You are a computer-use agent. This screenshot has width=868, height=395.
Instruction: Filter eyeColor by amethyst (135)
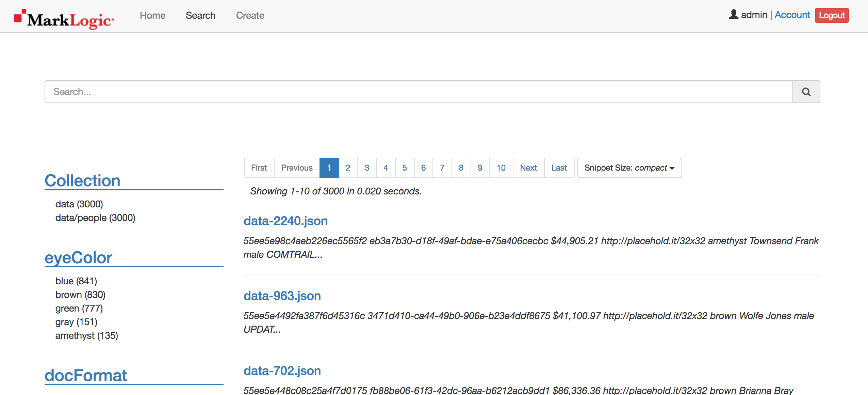(87, 335)
